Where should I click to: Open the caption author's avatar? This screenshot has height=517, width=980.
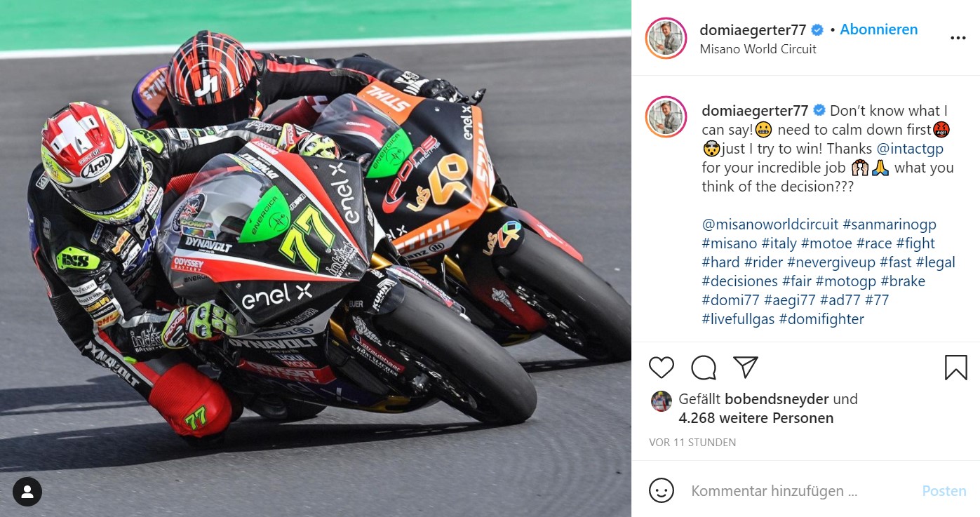click(x=666, y=116)
